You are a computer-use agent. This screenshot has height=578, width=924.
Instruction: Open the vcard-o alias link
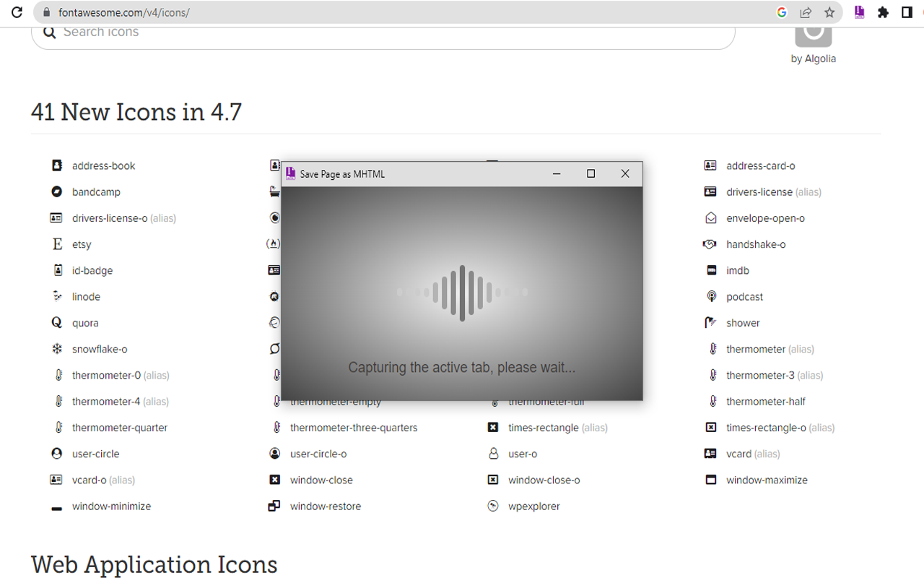click(103, 480)
